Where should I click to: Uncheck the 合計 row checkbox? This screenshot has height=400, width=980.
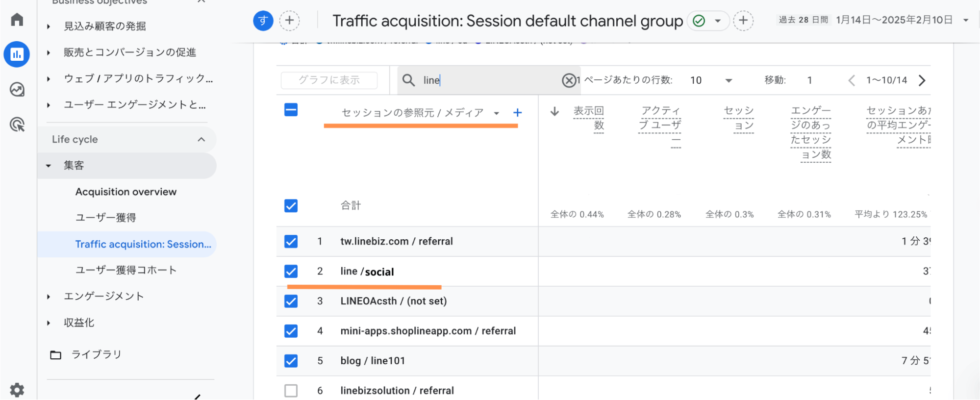(291, 206)
